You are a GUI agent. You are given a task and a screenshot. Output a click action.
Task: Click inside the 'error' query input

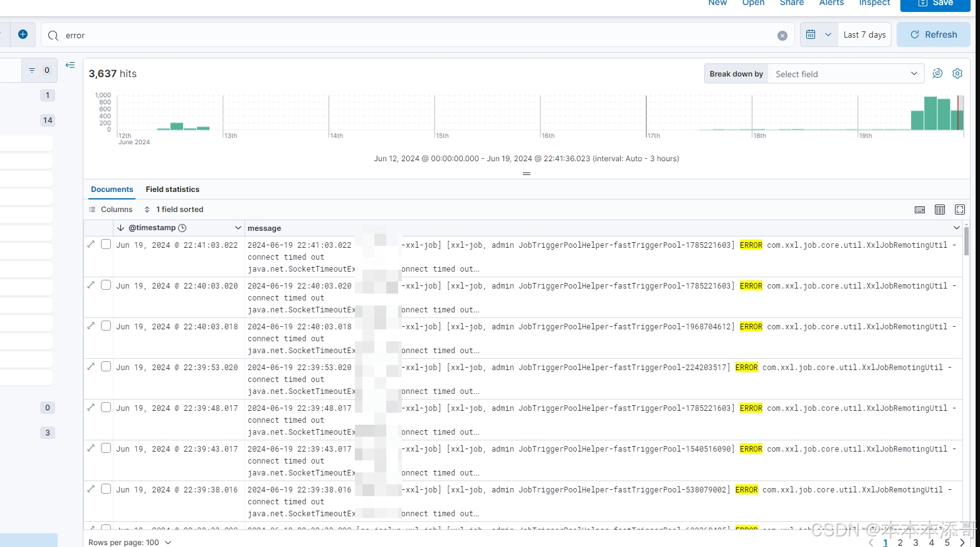[418, 35]
